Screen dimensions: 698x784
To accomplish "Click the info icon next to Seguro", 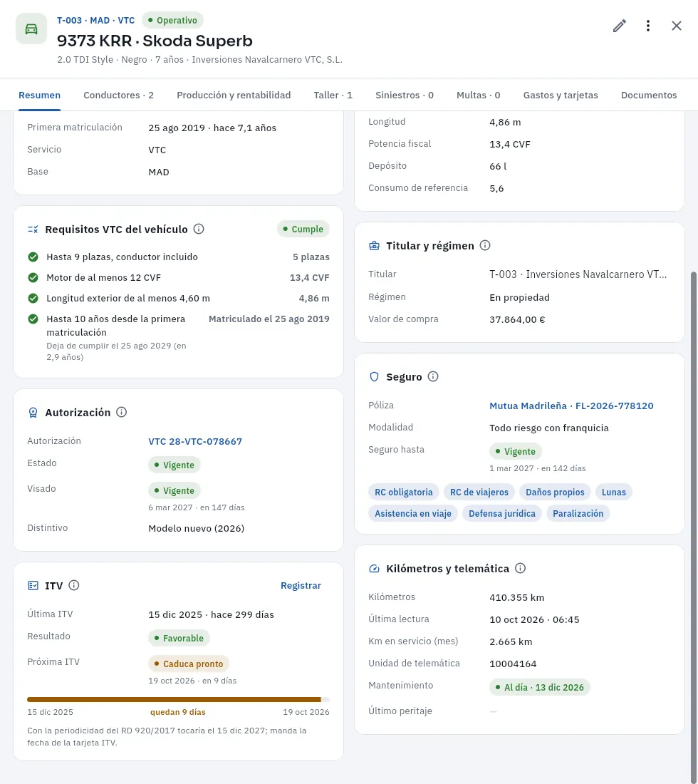I will tap(433, 376).
